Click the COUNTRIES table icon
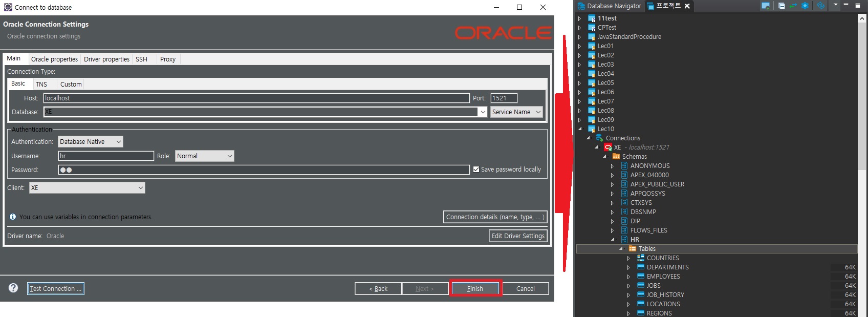 641,258
